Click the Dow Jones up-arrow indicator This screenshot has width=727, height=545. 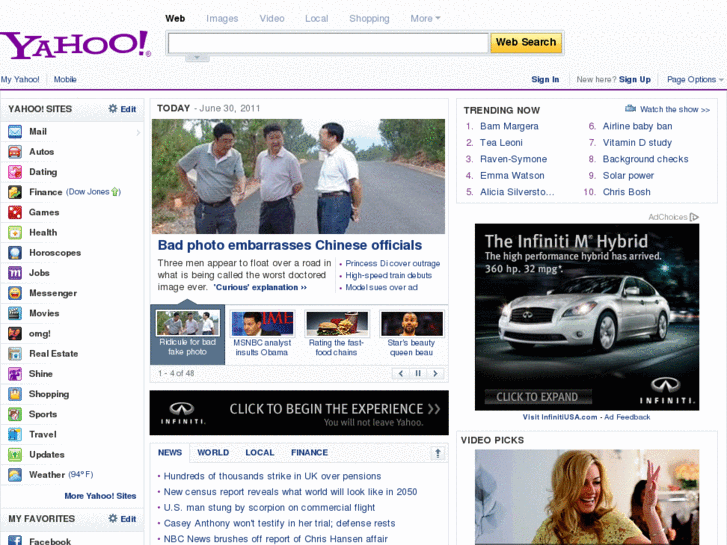click(115, 192)
